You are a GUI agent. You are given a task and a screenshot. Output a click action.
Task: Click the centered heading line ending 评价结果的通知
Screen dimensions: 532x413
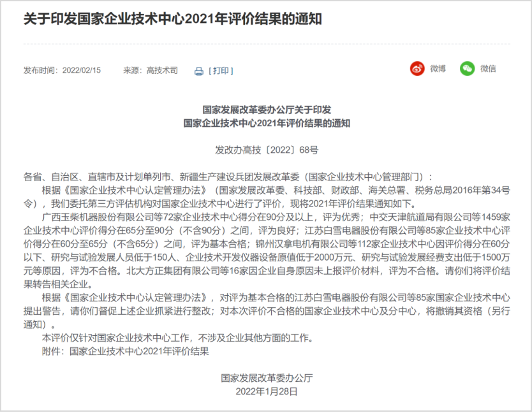267,123
